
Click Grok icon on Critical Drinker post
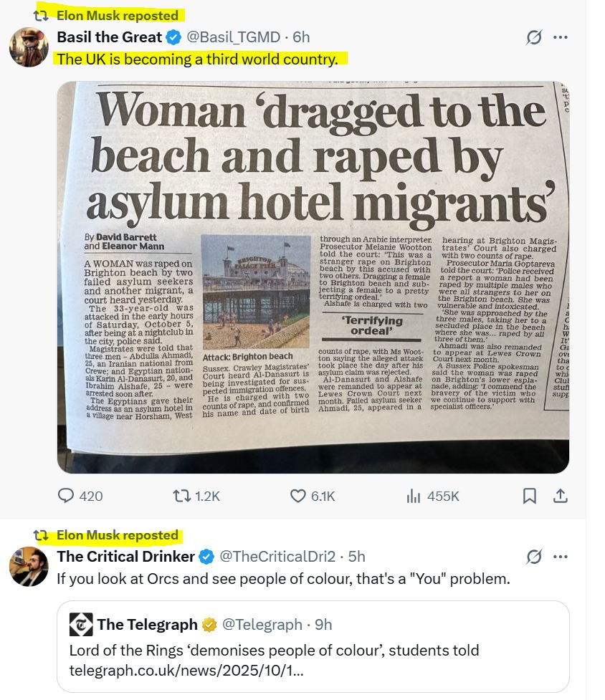pos(534,557)
